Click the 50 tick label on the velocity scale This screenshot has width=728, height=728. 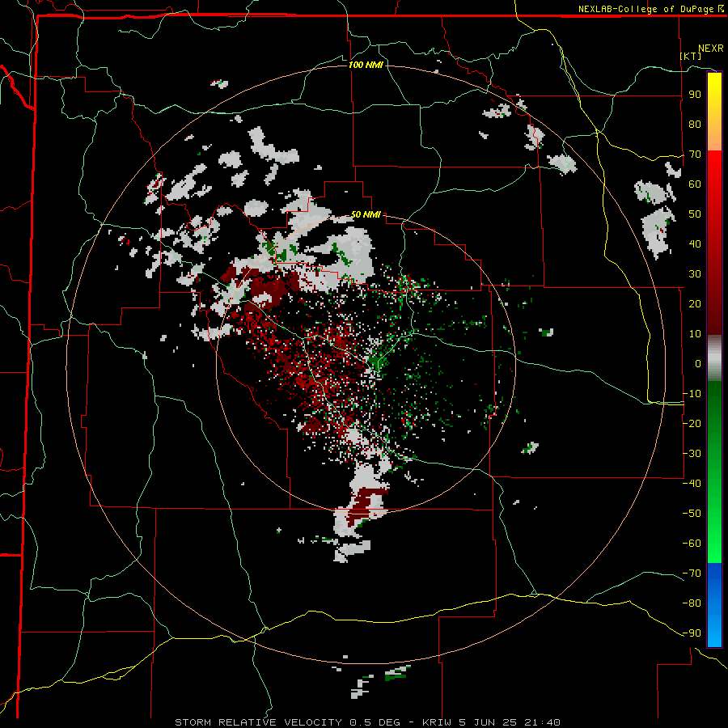695,214
